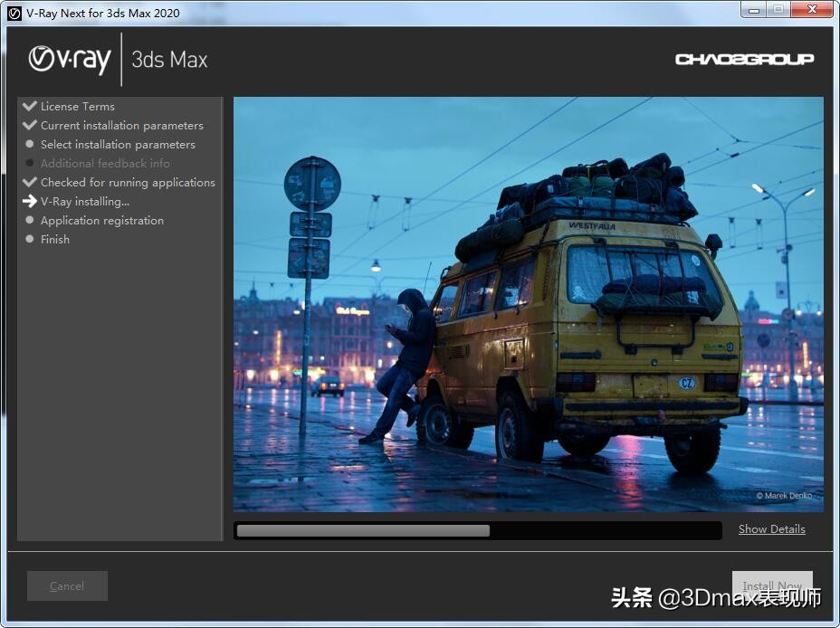
Task: Click the yellow van promotional image
Action: tap(530, 306)
